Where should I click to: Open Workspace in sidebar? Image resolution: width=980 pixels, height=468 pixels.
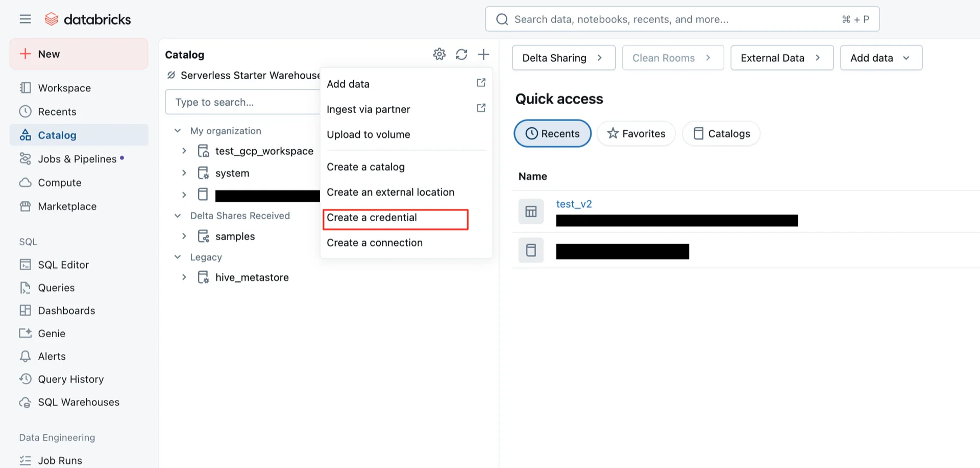pos(79,88)
